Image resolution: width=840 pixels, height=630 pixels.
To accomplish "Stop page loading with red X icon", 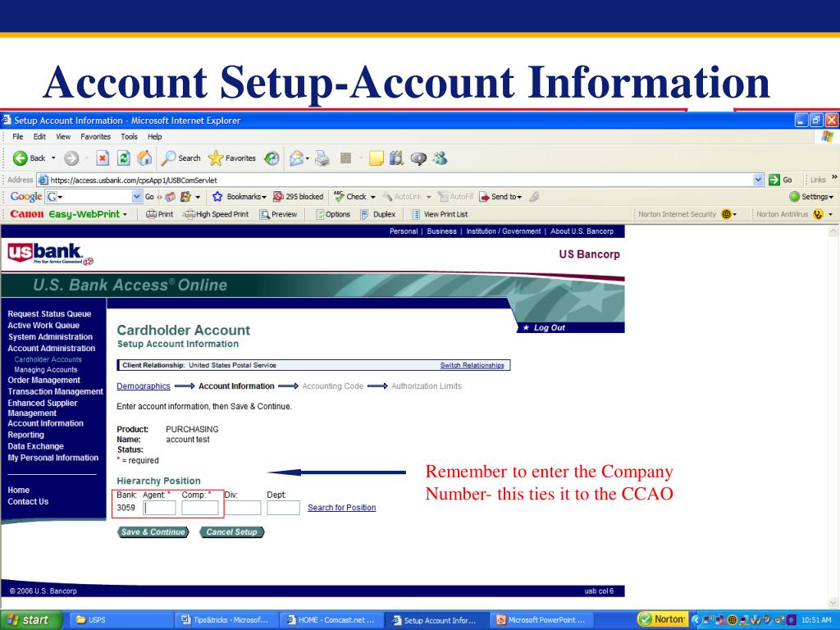I will click(x=103, y=158).
